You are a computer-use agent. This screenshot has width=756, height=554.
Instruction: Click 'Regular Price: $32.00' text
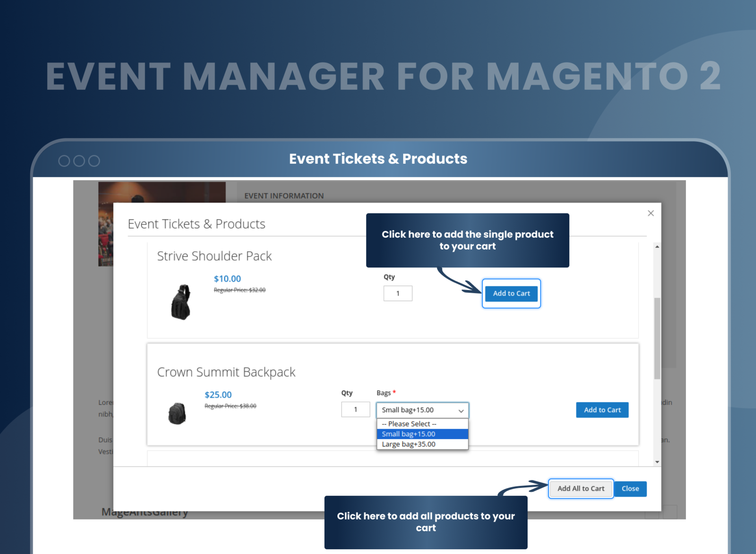[240, 290]
